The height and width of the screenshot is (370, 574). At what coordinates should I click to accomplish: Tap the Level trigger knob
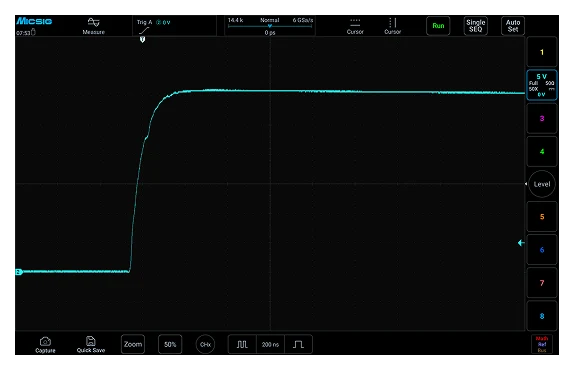pos(542,184)
